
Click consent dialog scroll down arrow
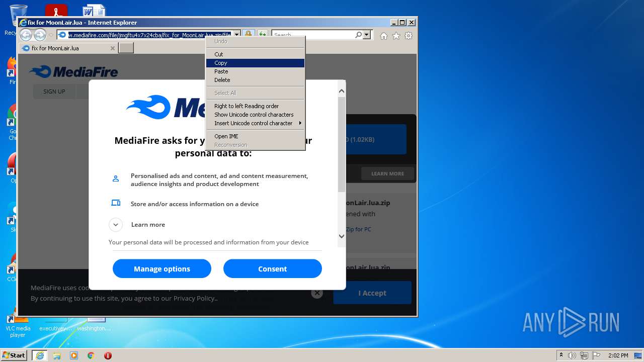pyautogui.click(x=342, y=236)
